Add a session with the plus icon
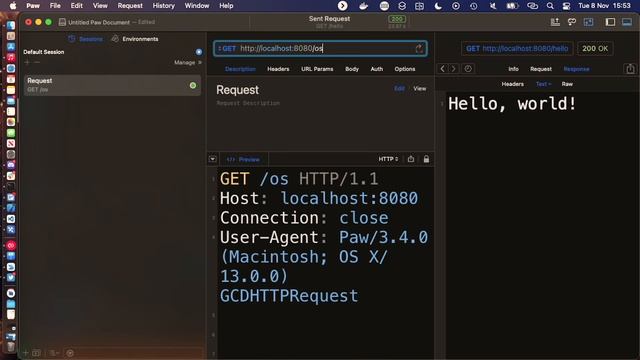This screenshot has height=360, width=640. pos(27,62)
